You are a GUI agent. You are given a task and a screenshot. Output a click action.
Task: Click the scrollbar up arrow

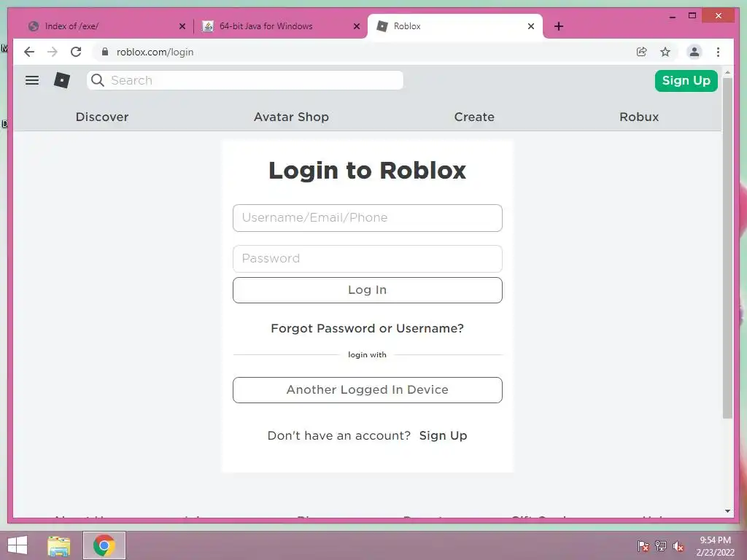pyautogui.click(x=727, y=73)
